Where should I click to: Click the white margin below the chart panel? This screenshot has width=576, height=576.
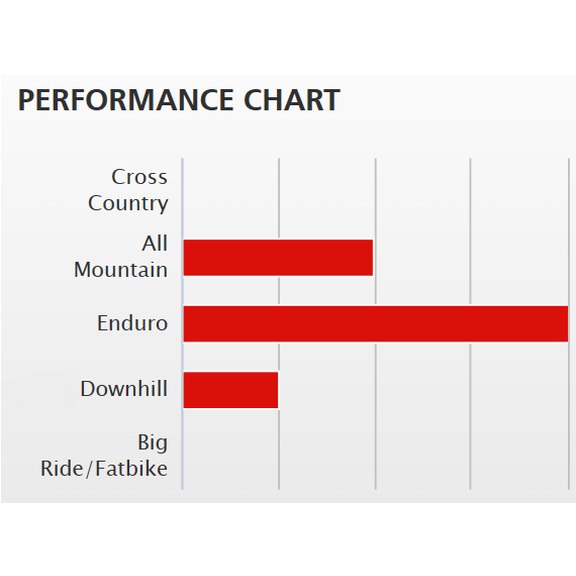click(288, 539)
